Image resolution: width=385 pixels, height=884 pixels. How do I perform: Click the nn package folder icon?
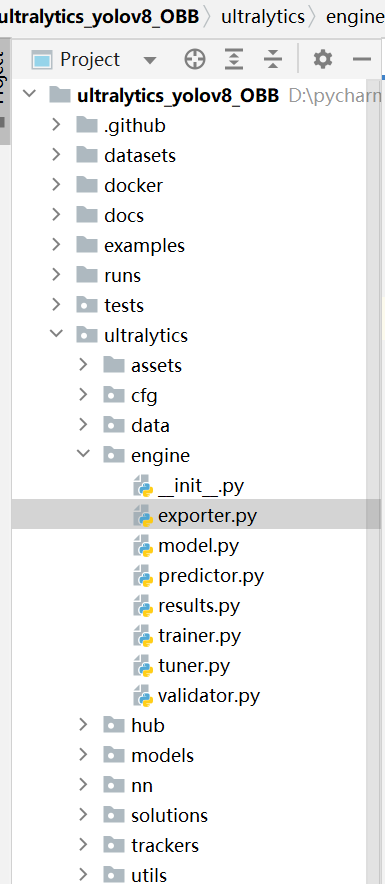coord(114,785)
